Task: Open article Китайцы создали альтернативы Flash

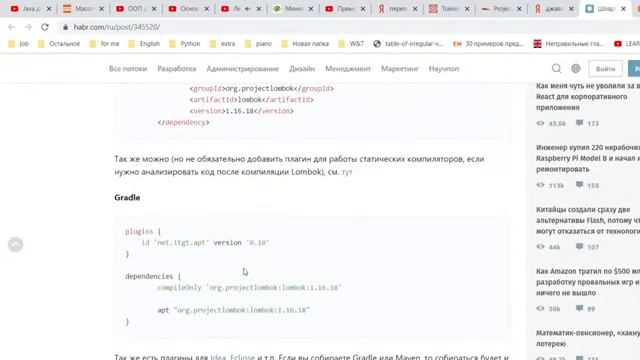Action: coord(588,220)
